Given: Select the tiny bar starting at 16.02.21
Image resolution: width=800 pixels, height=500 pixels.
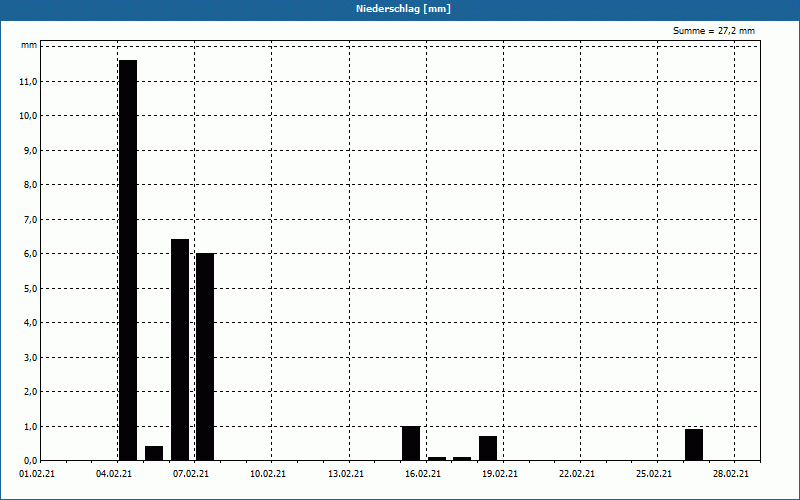Looking at the screenshot, I should (437, 459).
